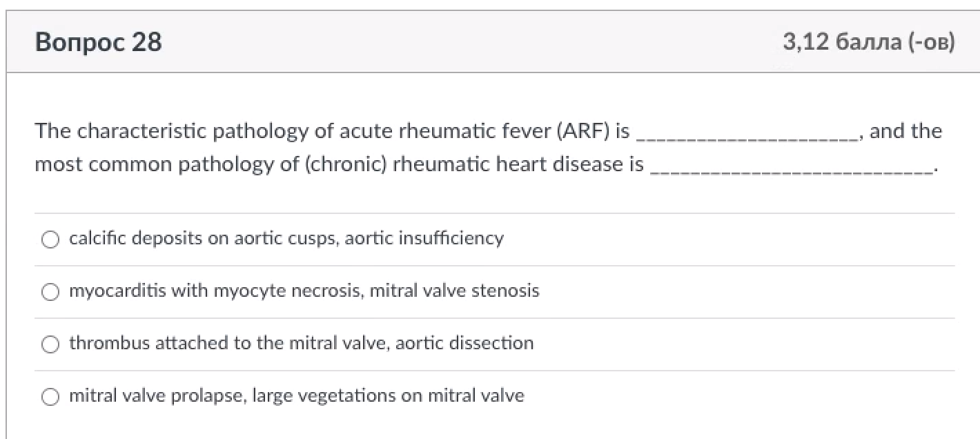Click the '3,12 балла (-ов)' points label
Image resolution: width=980 pixels, height=439 pixels.
[868, 43]
